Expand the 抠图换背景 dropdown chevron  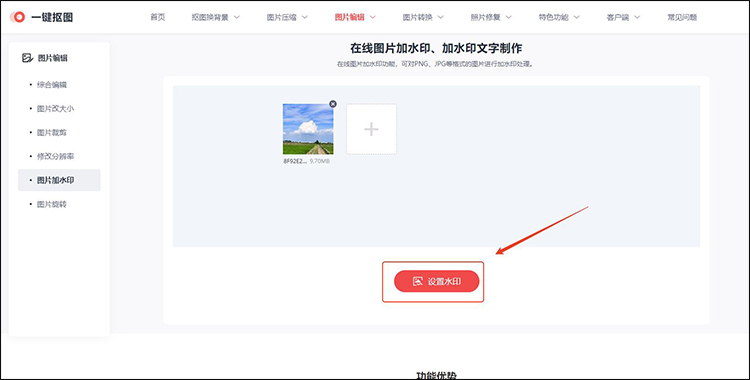click(236, 17)
